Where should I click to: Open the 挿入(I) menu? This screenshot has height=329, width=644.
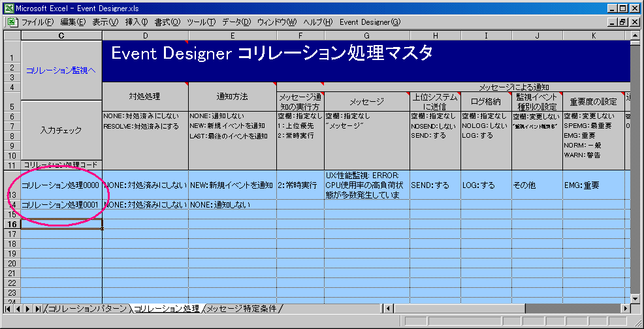pyautogui.click(x=137, y=22)
